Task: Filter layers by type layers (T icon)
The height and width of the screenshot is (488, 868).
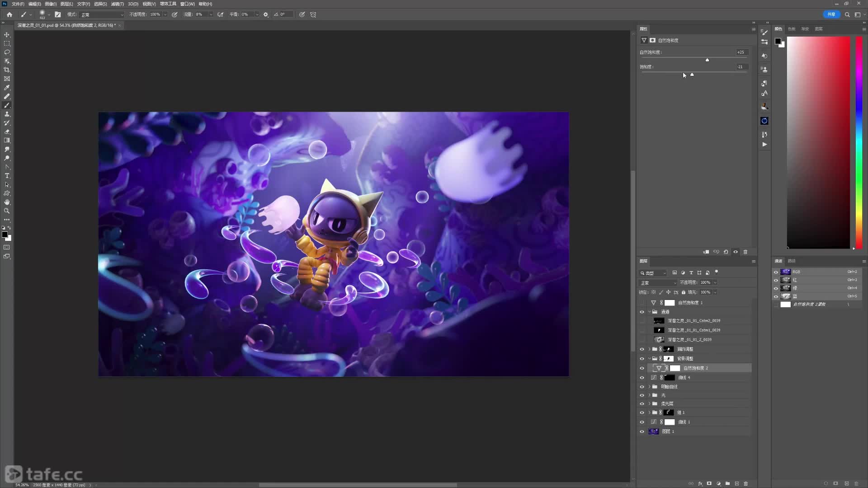Action: (x=691, y=272)
